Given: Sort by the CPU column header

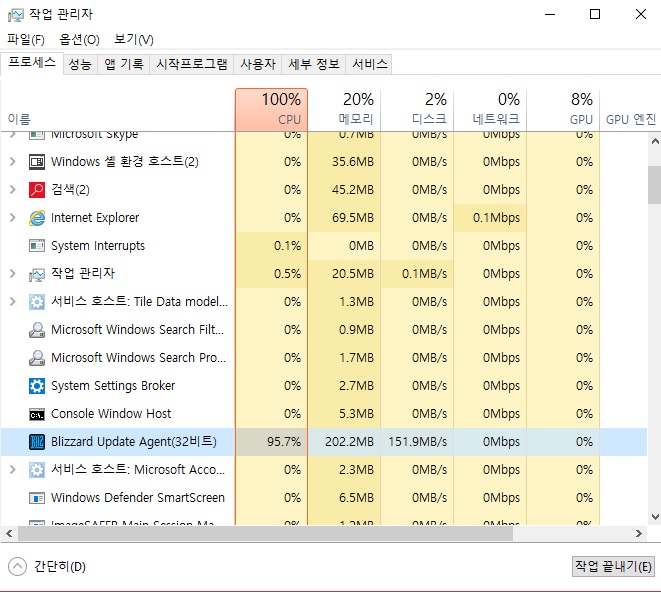Looking at the screenshot, I should click(271, 110).
